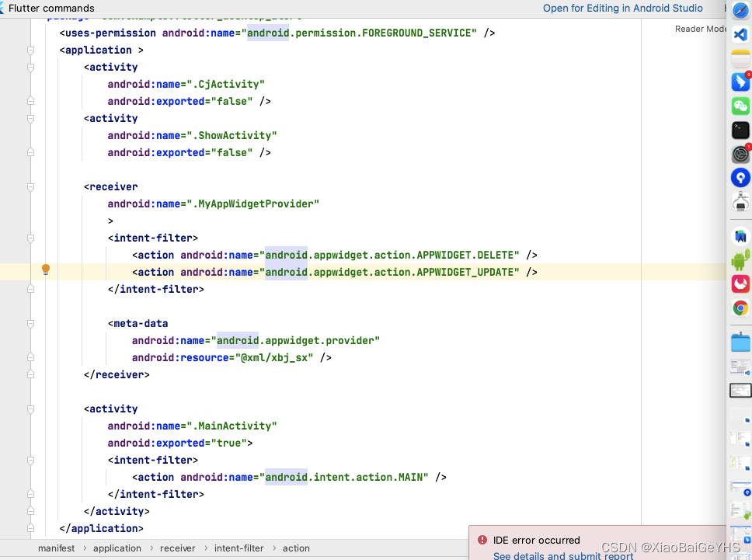Select intent-filter in the breadcrumb bar
Image resolution: width=752 pixels, height=560 pixels.
click(x=238, y=548)
